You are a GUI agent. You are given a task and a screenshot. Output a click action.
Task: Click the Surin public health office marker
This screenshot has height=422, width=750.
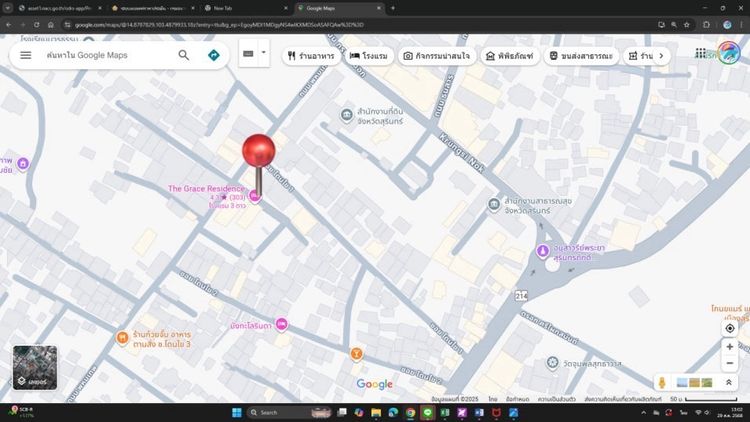click(x=494, y=205)
